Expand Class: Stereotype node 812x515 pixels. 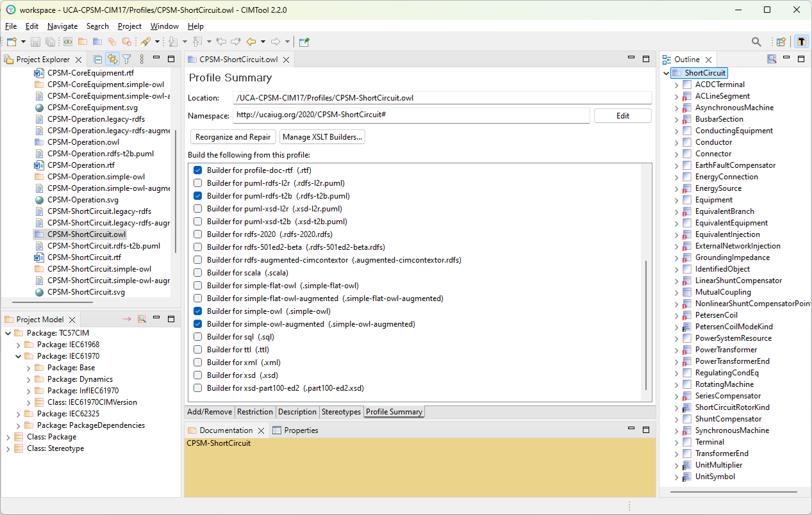pos(8,448)
